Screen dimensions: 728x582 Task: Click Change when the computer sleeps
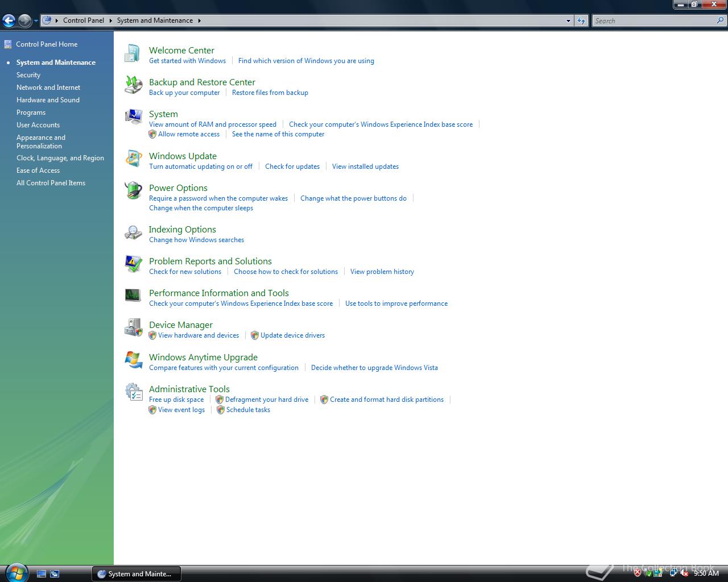coord(201,208)
